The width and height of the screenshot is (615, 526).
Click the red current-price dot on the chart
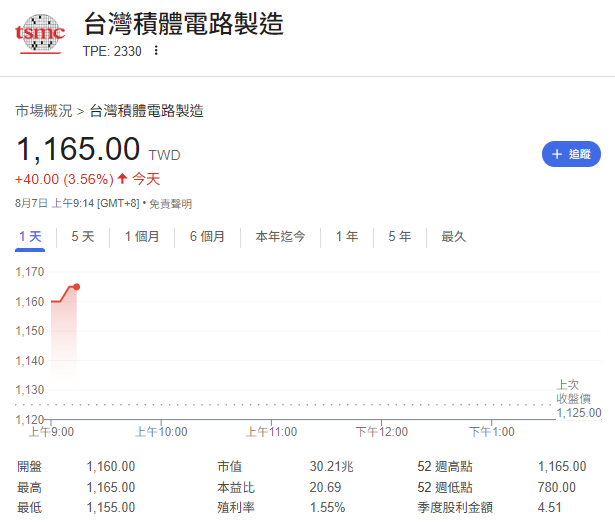(x=76, y=287)
